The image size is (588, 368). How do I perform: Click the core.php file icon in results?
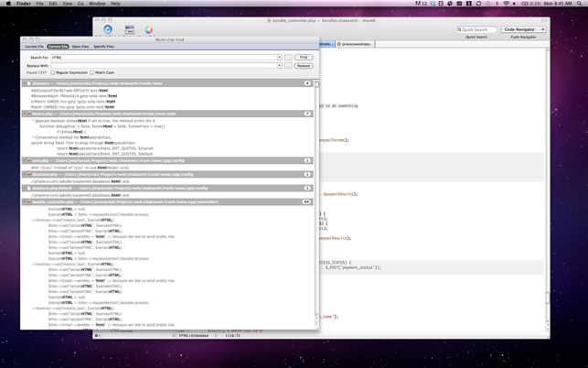(x=29, y=160)
